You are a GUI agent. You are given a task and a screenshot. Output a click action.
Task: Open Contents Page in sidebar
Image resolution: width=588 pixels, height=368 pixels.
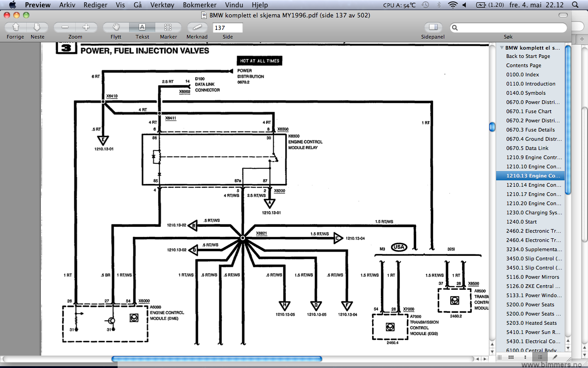coord(524,65)
